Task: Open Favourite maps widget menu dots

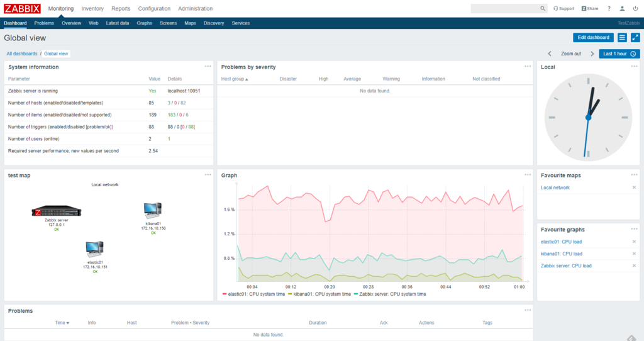Action: click(634, 175)
